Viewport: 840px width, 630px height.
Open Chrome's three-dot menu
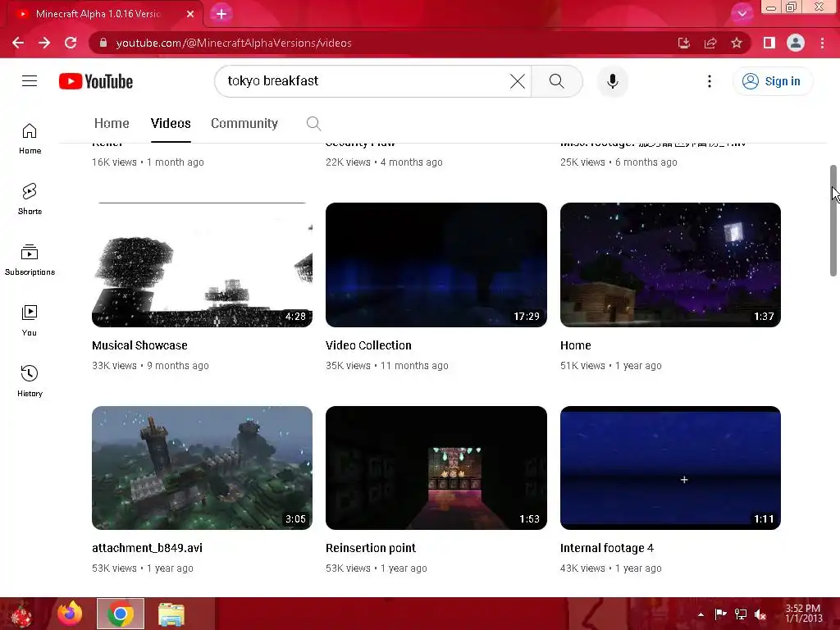pos(822,43)
